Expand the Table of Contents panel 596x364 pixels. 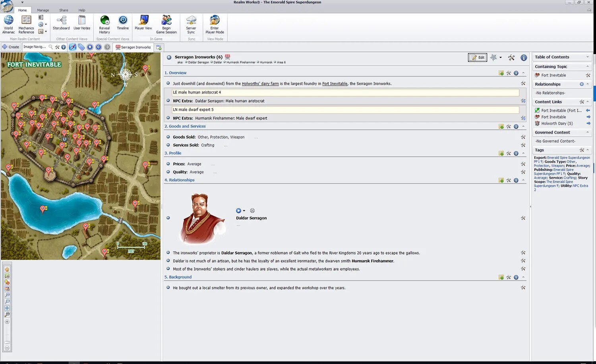tap(588, 57)
